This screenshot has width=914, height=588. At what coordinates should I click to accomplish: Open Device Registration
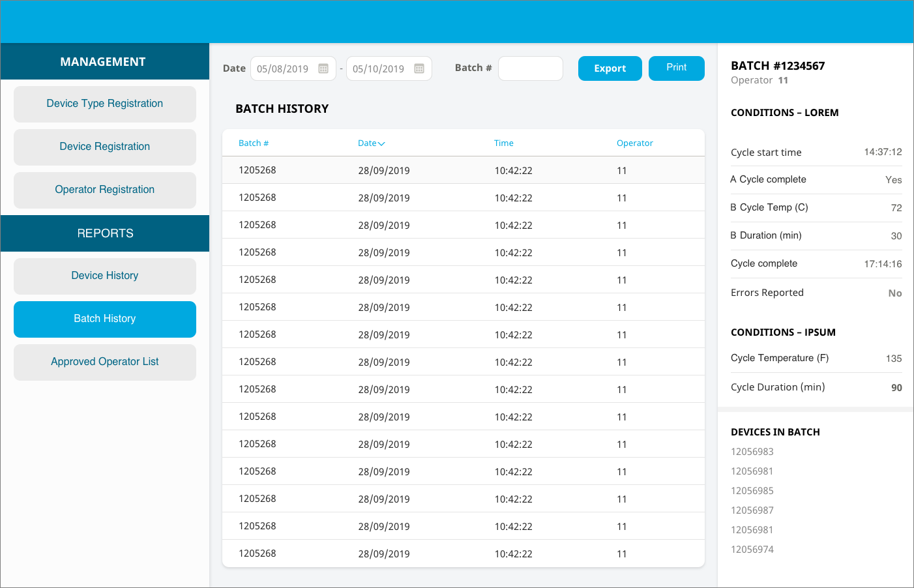[x=104, y=147]
